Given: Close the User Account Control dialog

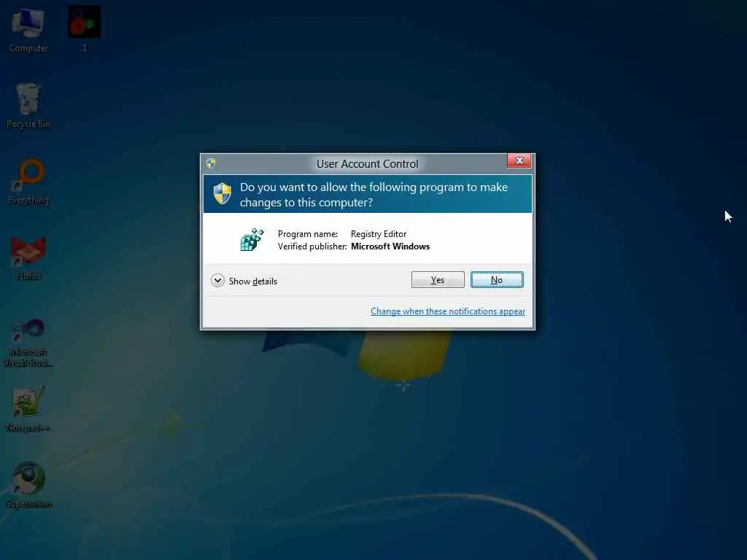Looking at the screenshot, I should [519, 160].
